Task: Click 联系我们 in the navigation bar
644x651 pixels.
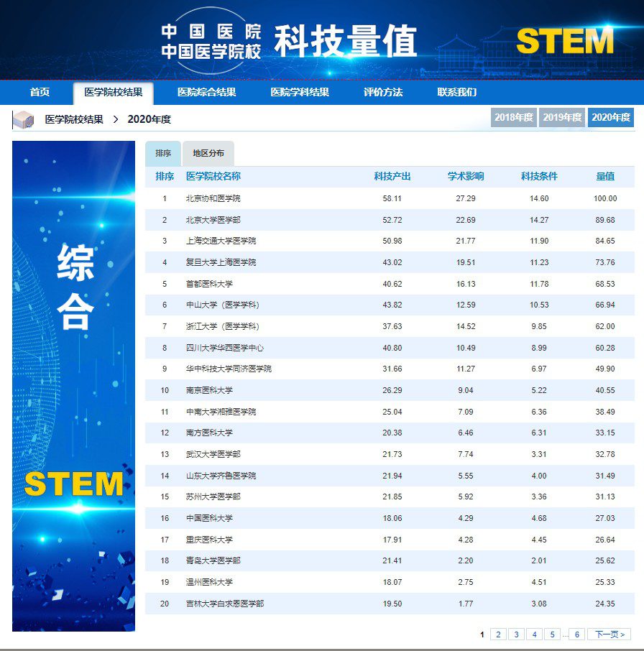Action: (x=456, y=92)
